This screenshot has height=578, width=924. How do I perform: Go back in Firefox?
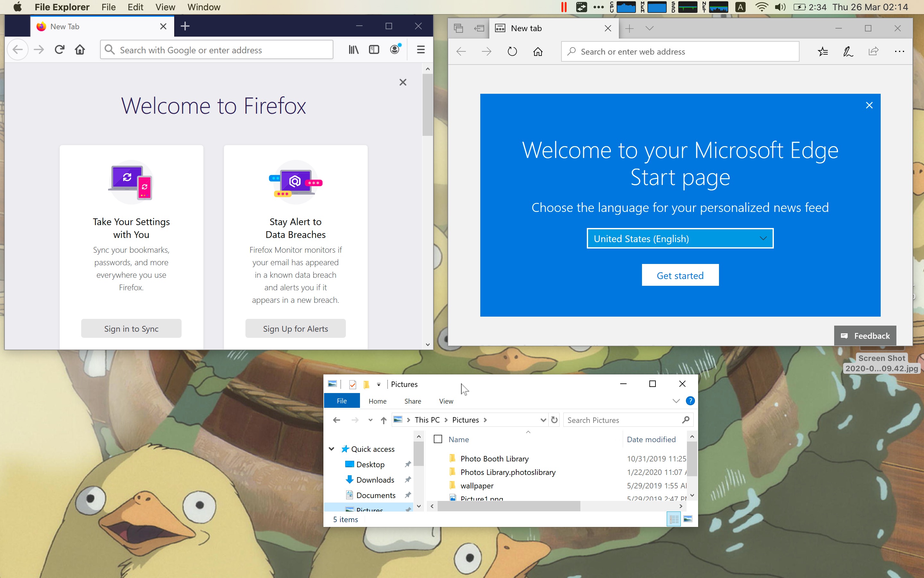pos(18,50)
